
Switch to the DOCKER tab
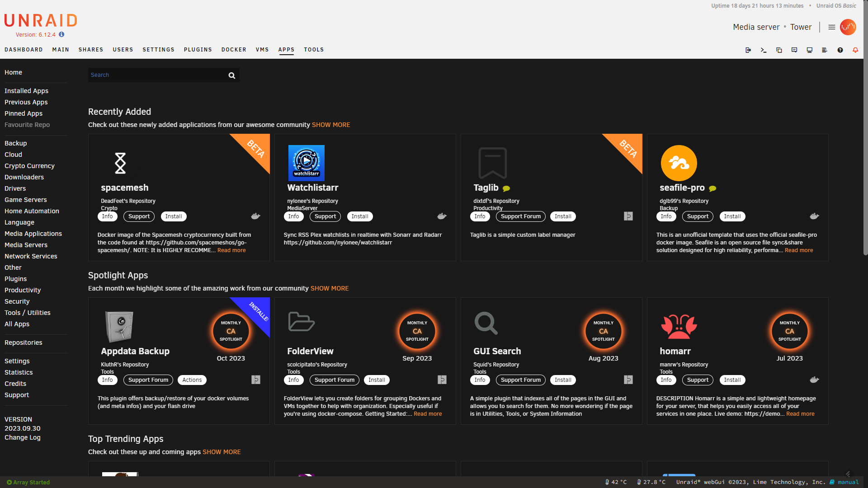pyautogui.click(x=234, y=50)
